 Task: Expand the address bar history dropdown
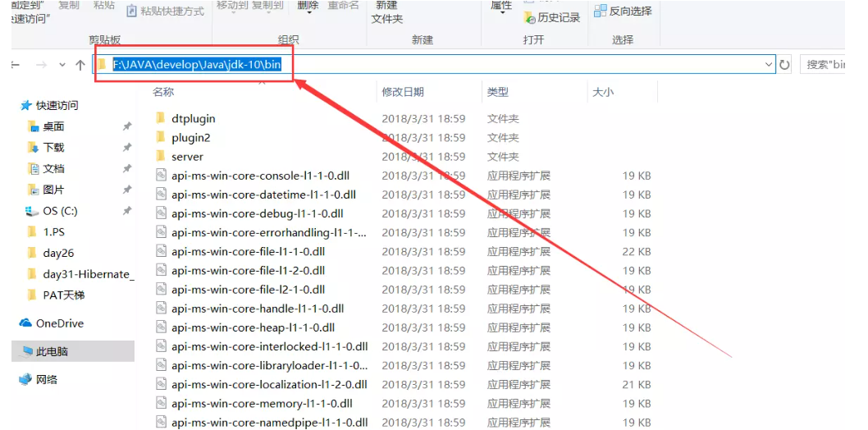769,65
